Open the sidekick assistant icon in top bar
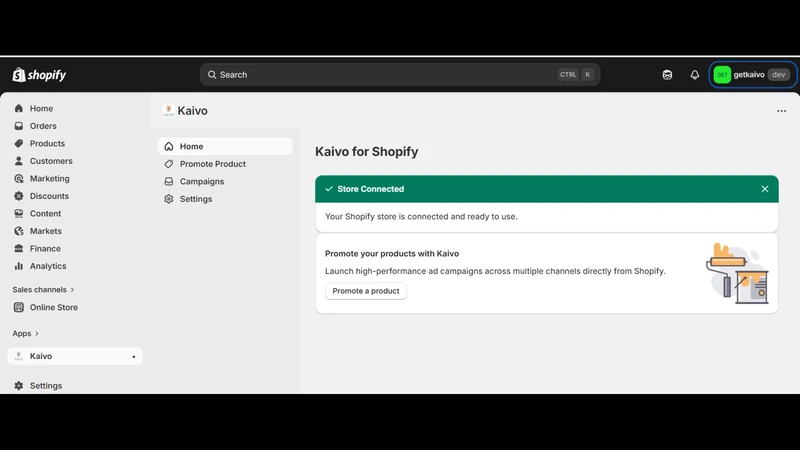This screenshot has width=800, height=450. click(x=667, y=75)
